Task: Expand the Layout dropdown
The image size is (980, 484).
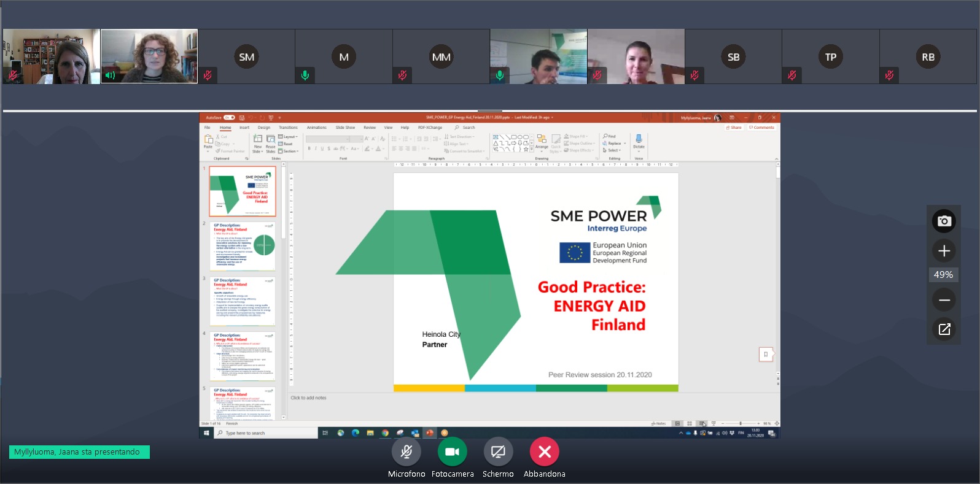Action: [288, 137]
